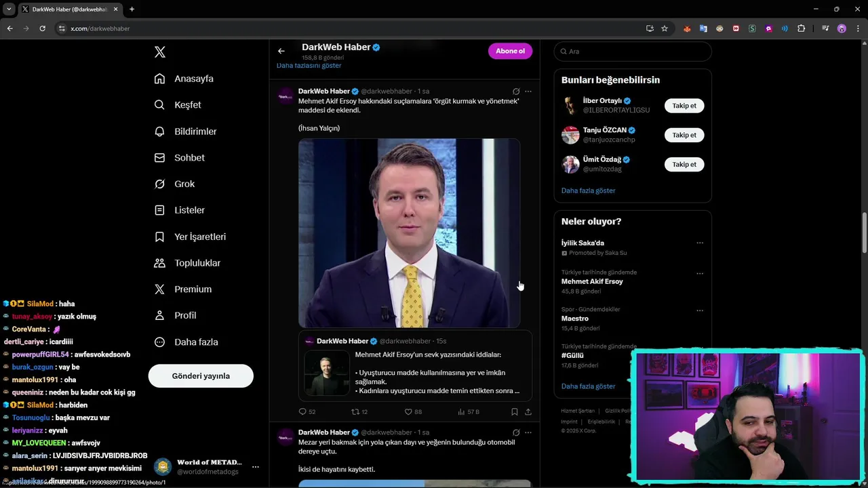This screenshot has width=868, height=488.
Task: Open quoted DarkWeb Haber post text
Action: coord(437,373)
